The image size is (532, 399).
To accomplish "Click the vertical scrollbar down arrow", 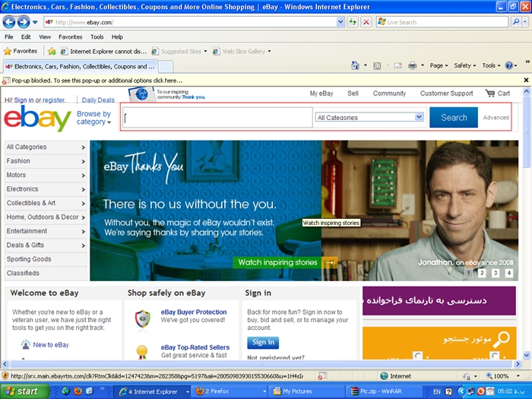I will pos(526,355).
